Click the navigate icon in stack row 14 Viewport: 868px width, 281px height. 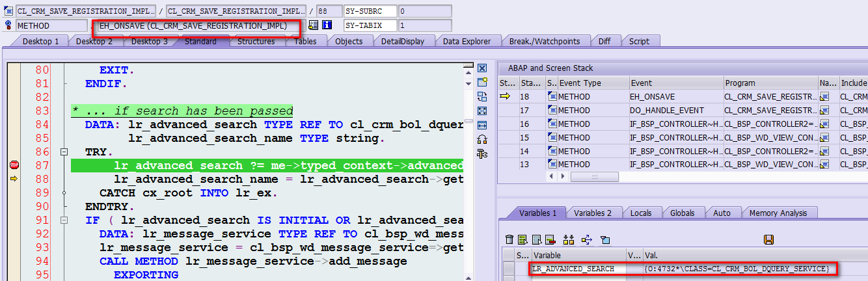[x=824, y=152]
